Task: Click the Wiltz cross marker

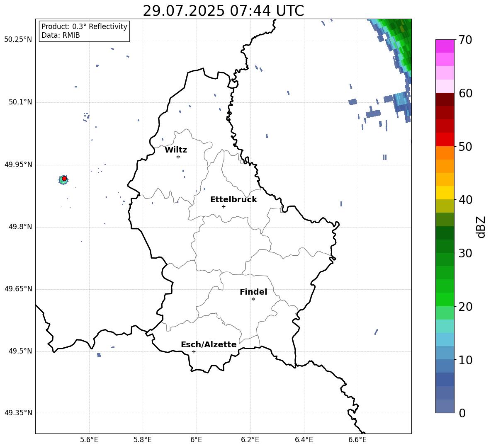Action: click(x=178, y=157)
